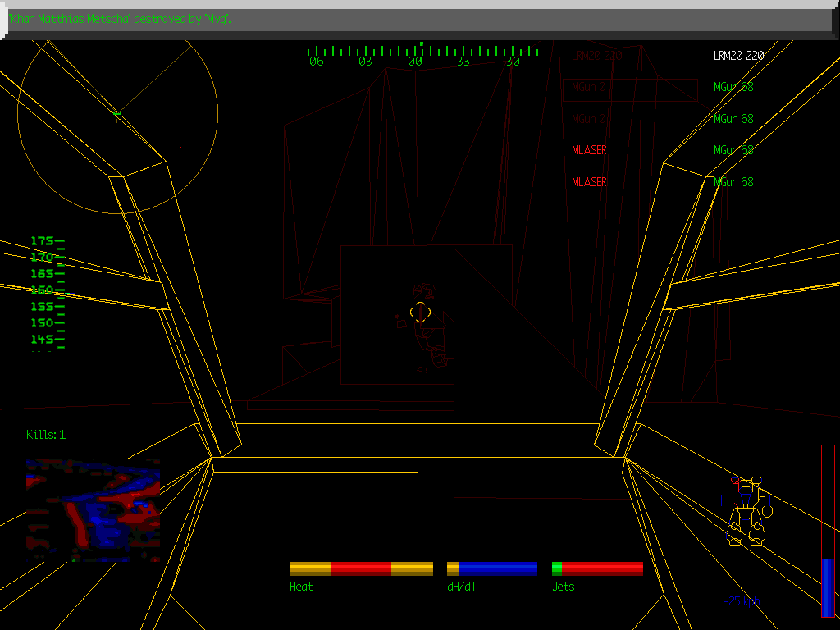Click the Kills: 1 counter
The image size is (840, 630).
coord(46,435)
